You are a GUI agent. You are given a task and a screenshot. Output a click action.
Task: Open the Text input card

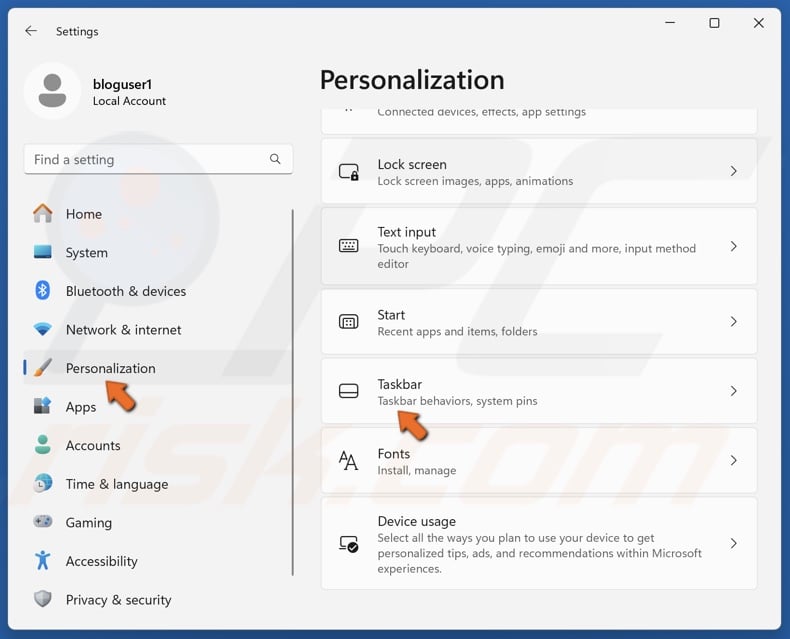(539, 246)
